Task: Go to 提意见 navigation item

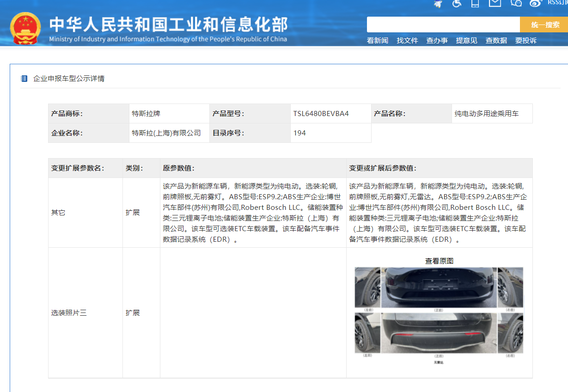Action: [466, 41]
